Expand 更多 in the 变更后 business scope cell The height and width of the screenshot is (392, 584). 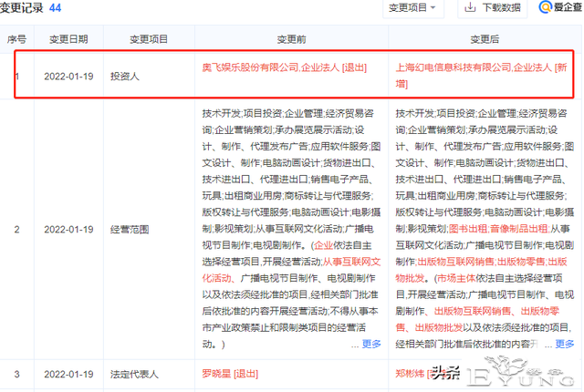[565, 344]
